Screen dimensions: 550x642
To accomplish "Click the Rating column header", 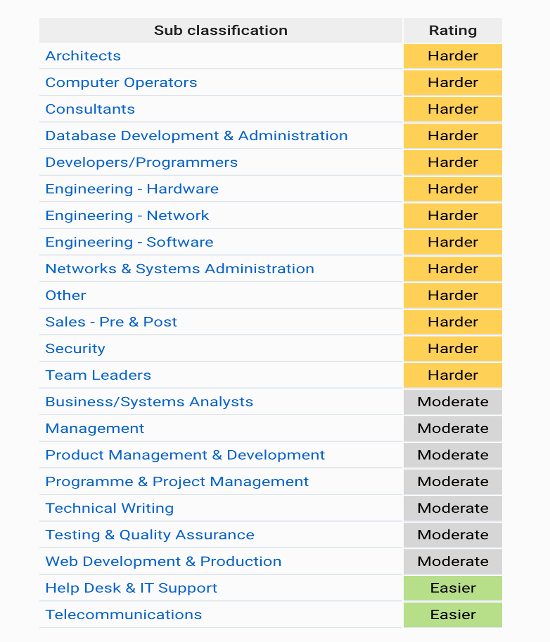I will click(x=453, y=30).
